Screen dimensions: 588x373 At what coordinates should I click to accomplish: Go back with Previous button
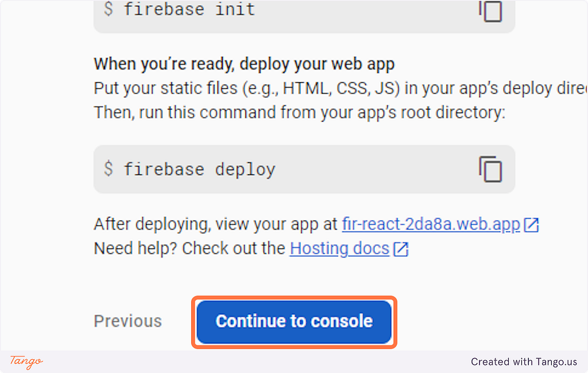tap(128, 321)
